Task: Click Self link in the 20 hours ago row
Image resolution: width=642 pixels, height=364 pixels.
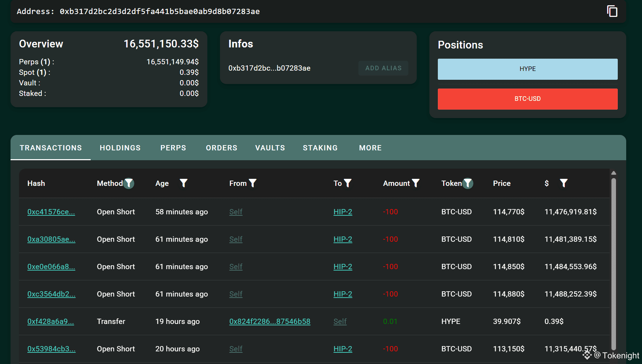Action: pyautogui.click(x=236, y=349)
